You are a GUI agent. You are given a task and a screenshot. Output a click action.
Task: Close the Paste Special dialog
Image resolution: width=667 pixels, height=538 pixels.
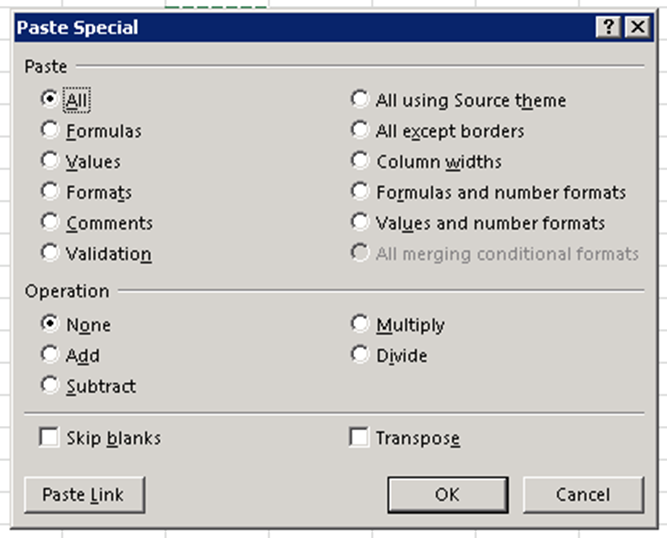tap(637, 28)
